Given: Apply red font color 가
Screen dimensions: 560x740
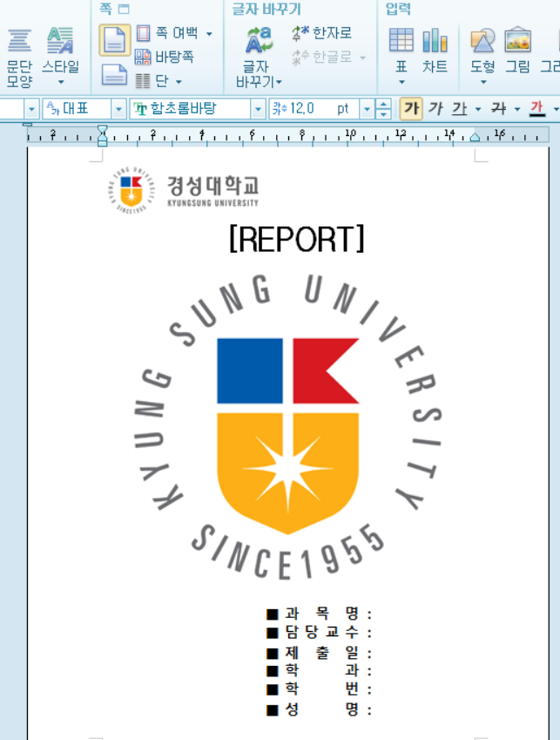Looking at the screenshot, I should click(x=536, y=109).
